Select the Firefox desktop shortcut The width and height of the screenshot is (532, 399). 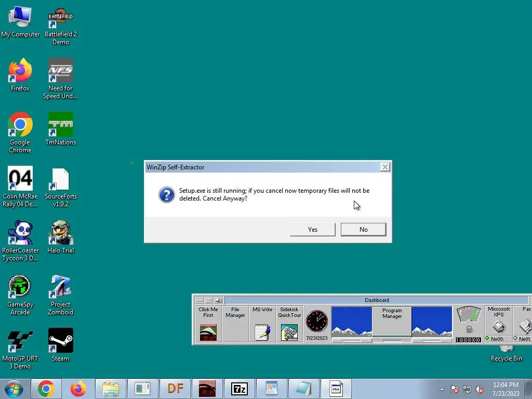coord(20,75)
